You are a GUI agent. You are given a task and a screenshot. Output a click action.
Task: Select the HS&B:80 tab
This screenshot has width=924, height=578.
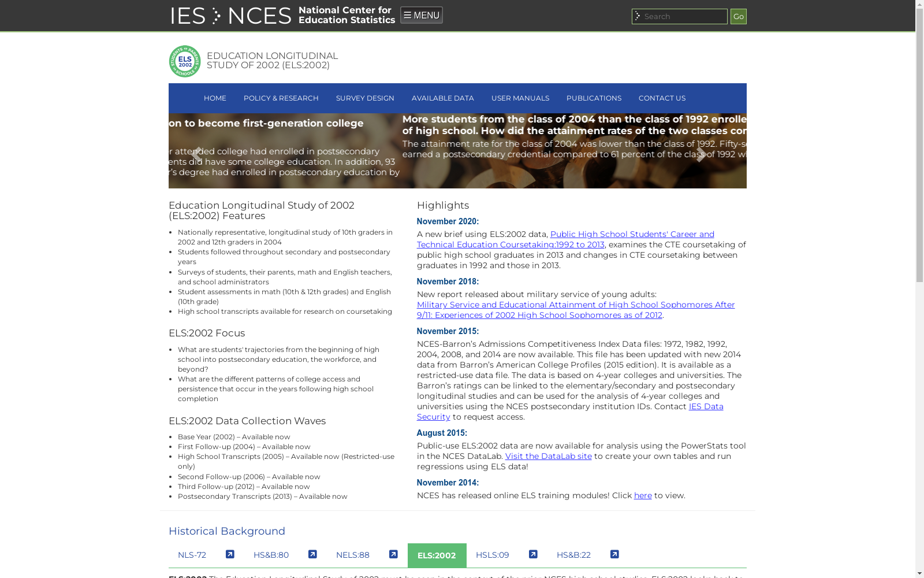pos(271,555)
